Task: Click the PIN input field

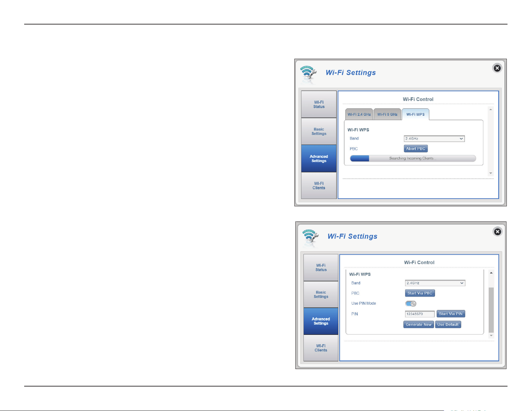Action: click(420, 314)
